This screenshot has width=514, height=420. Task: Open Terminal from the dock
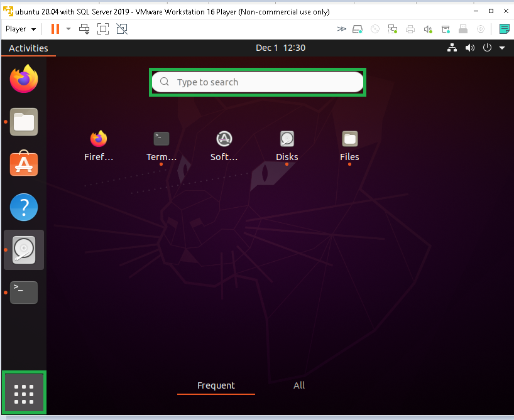[24, 292]
